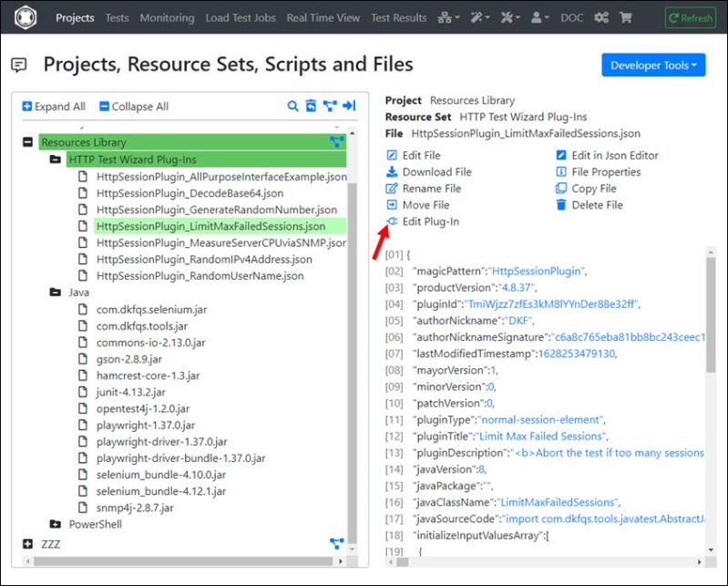Select HttpSessionPlugin_GenerateRandomNumber.json file
Viewport: 728px width, 586px height.
pos(217,210)
